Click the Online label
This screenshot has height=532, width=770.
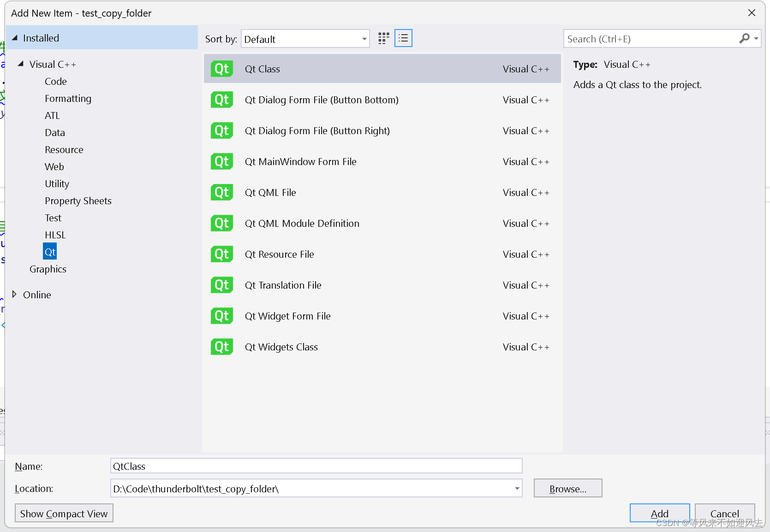click(37, 295)
